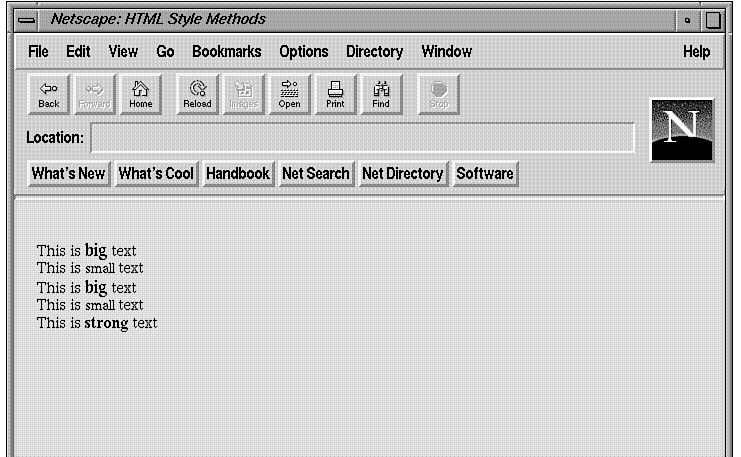
Task: Open the Bookmarks menu
Action: pos(226,52)
